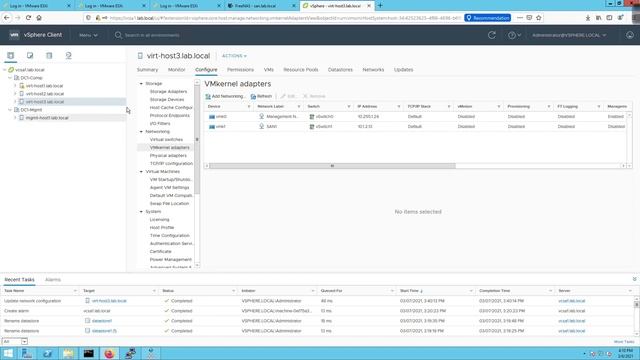Image resolution: width=640 pixels, height=360 pixels.
Task: Click the More Tasks link
Action: point(624,342)
